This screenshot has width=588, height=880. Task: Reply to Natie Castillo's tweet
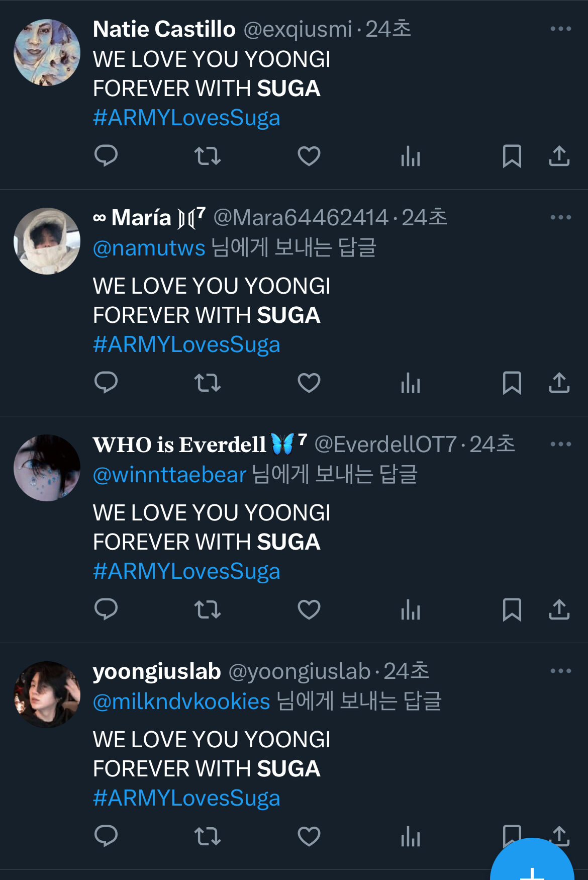(x=106, y=156)
